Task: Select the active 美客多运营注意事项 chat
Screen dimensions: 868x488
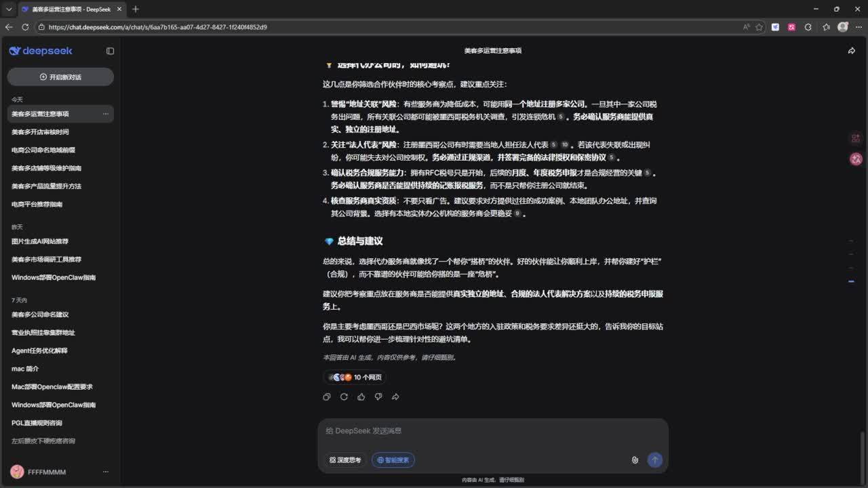Action: click(60, 114)
